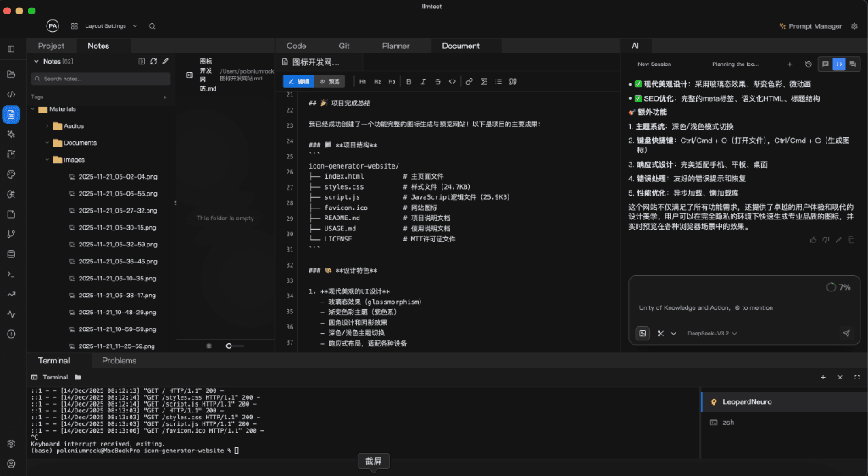Open the user account sidebar icon
The width and height of the screenshot is (868, 476).
(11, 464)
